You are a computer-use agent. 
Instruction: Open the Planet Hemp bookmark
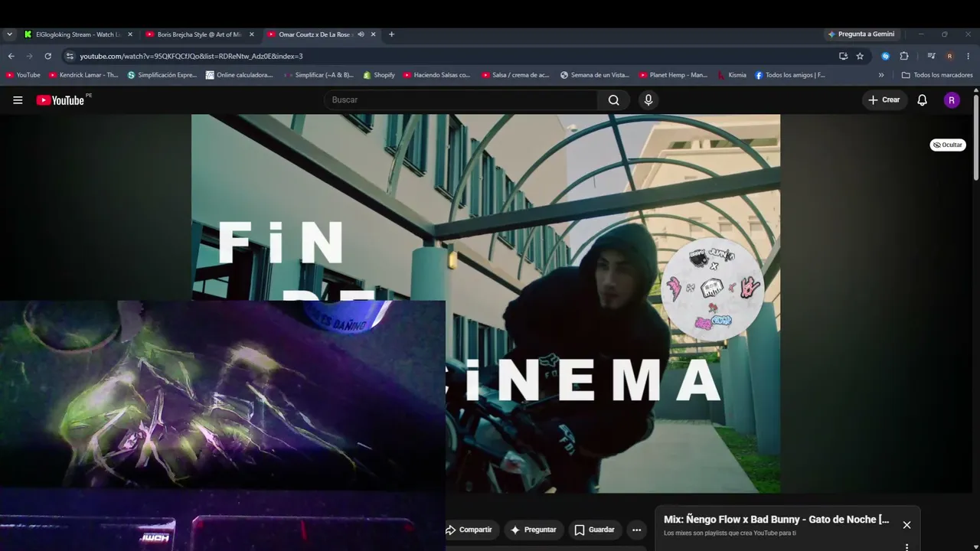(674, 75)
